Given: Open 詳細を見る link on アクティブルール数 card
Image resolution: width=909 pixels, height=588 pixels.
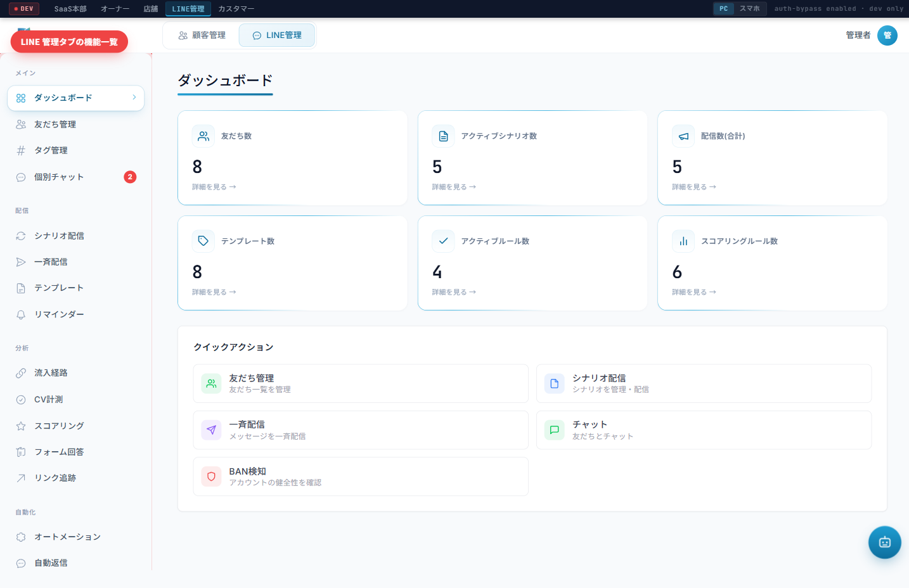Looking at the screenshot, I should 454,292.
